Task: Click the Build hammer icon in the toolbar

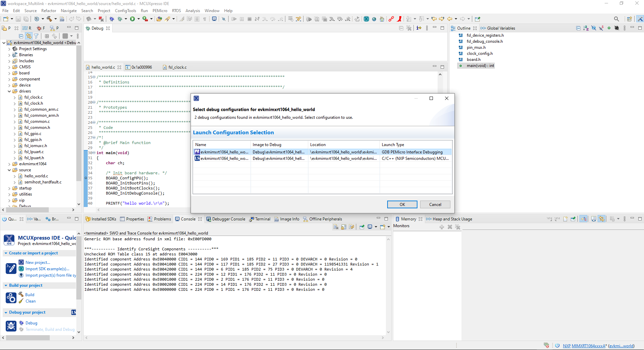Action: coord(49,19)
